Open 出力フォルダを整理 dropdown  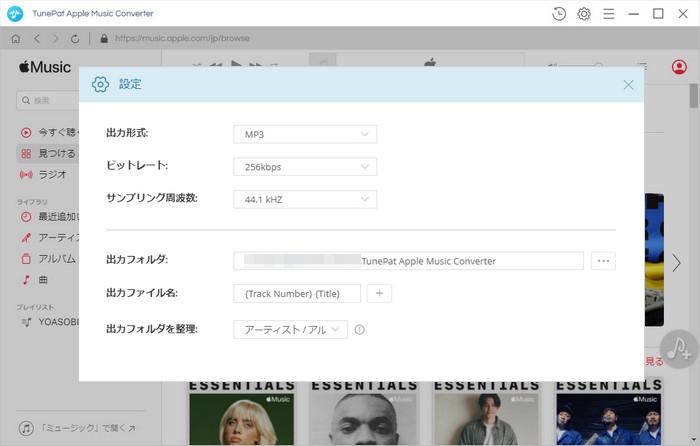click(290, 329)
